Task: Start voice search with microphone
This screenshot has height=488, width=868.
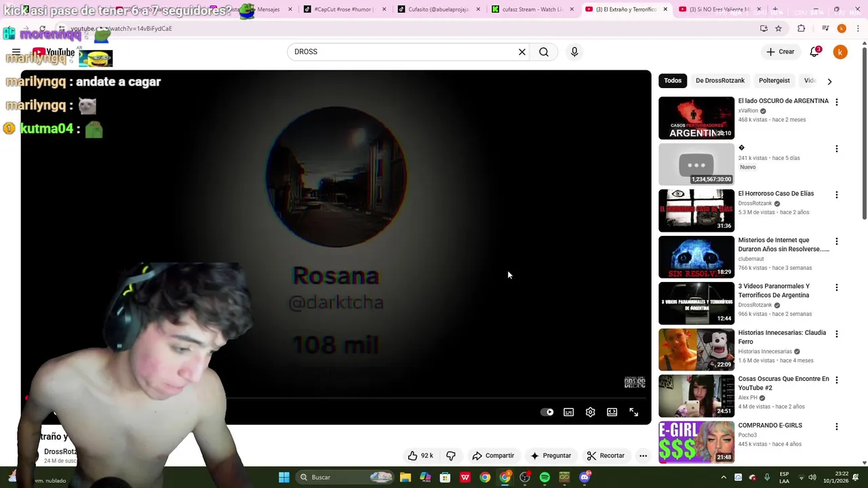Action: pyautogui.click(x=574, y=52)
